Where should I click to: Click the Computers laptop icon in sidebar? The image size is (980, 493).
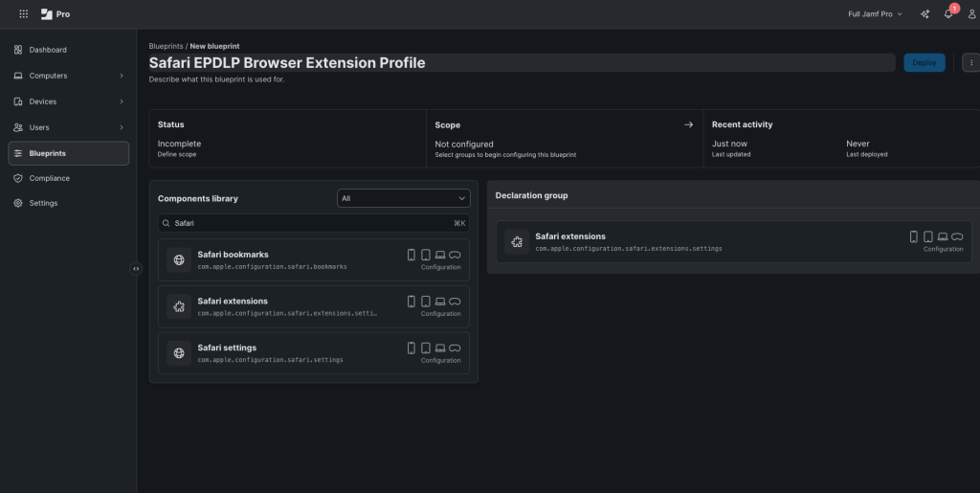tap(18, 76)
